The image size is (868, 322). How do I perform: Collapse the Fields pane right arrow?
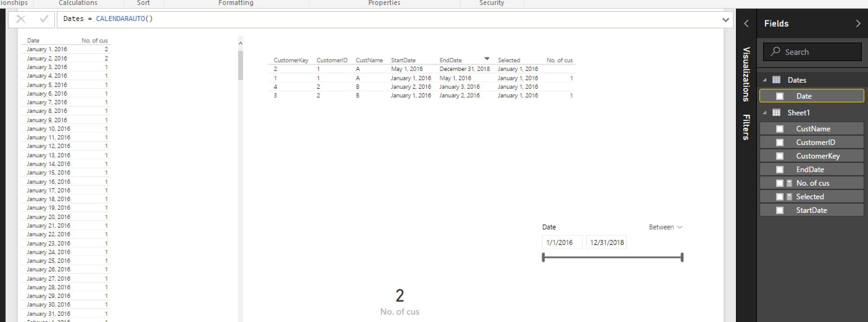point(858,23)
